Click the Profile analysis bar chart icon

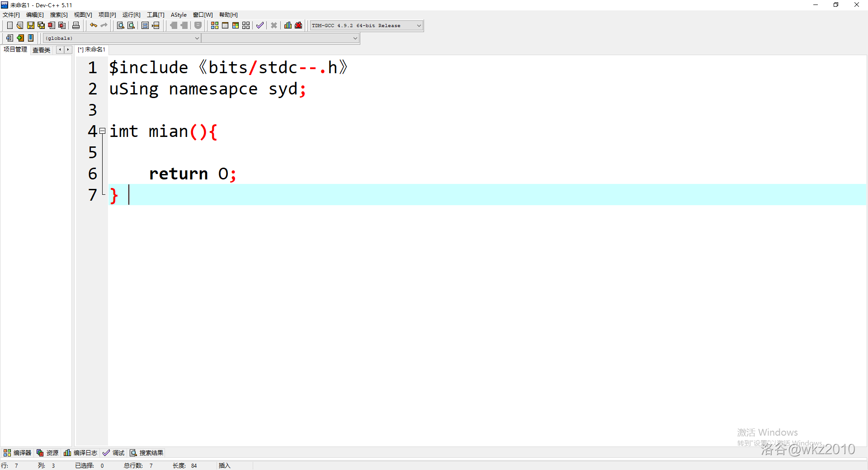[x=288, y=26]
